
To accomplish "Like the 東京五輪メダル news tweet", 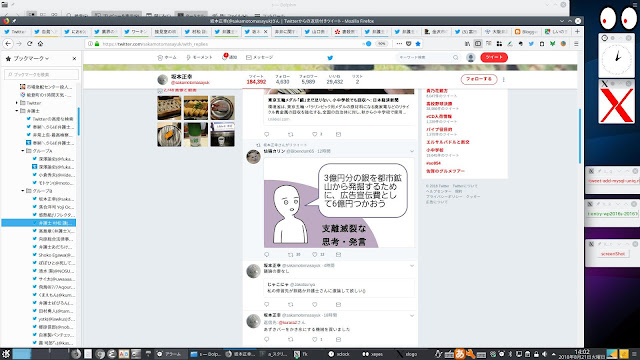I will tap(315, 134).
